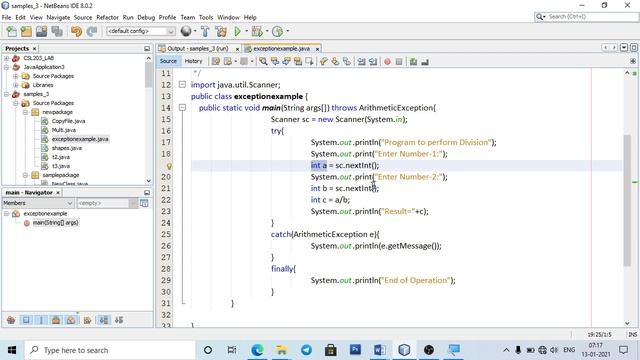The width and height of the screenshot is (640, 360).
Task: Open the Debug menu
Action: point(146,18)
